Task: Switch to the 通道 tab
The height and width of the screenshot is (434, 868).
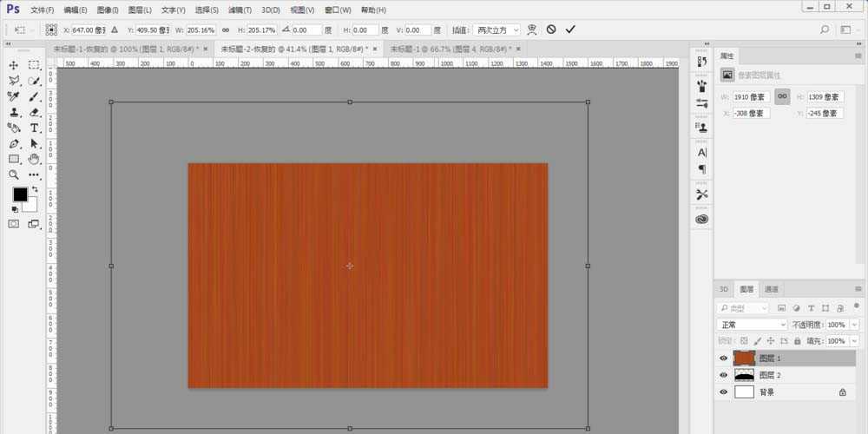Action: coord(770,289)
